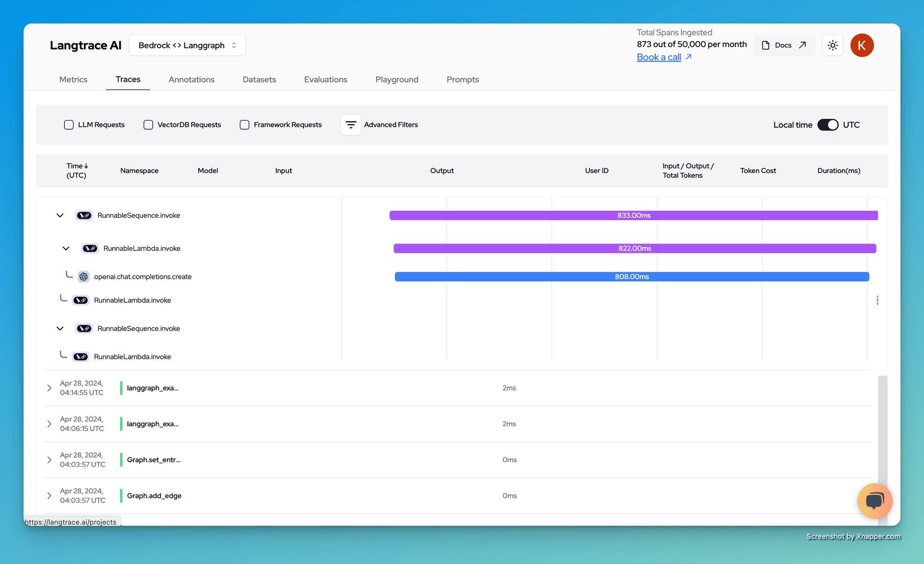The width and height of the screenshot is (924, 564).
Task: Click the Graph.set_entr... namespace text
Action: 154,460
